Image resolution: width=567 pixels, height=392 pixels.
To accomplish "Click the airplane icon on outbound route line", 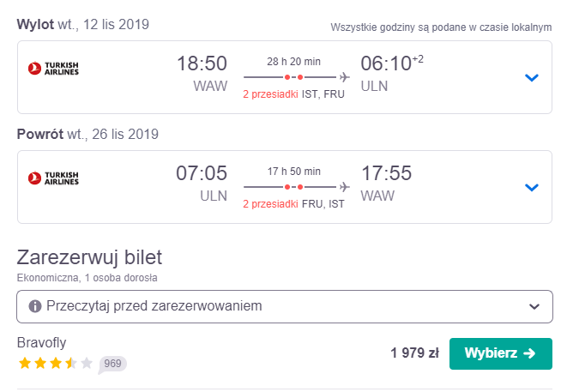I will pos(345,77).
